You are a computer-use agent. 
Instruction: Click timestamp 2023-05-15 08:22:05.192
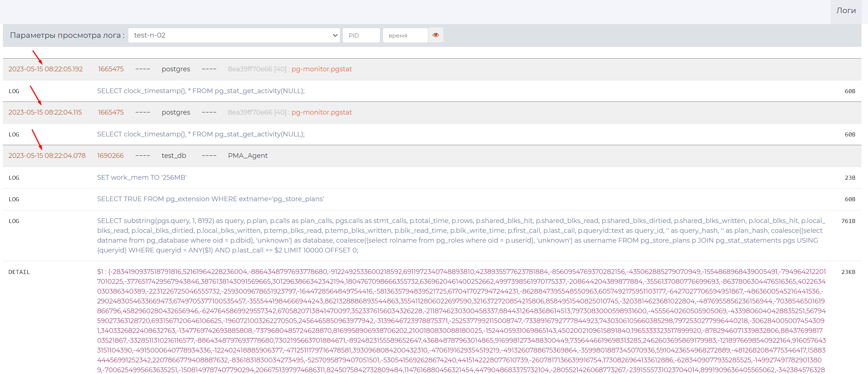45,69
